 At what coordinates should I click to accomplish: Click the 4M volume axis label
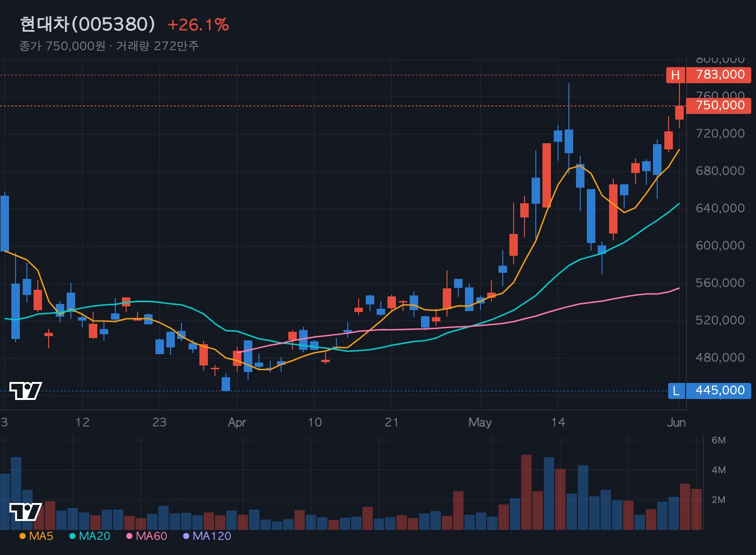coord(719,470)
